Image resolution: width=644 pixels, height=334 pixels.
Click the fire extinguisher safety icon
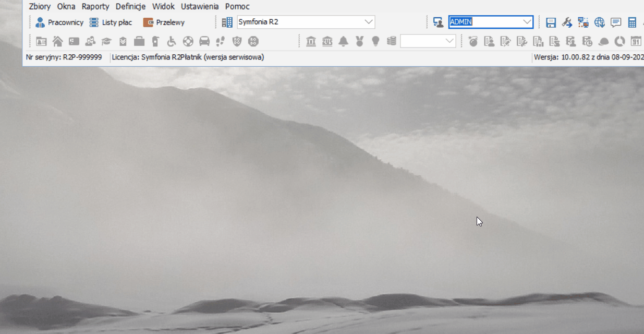pos(155,41)
